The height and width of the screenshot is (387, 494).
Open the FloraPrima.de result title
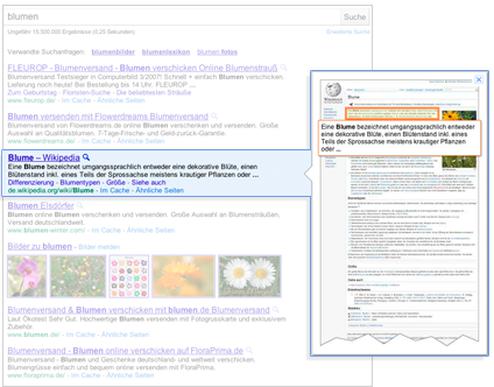[x=125, y=351]
